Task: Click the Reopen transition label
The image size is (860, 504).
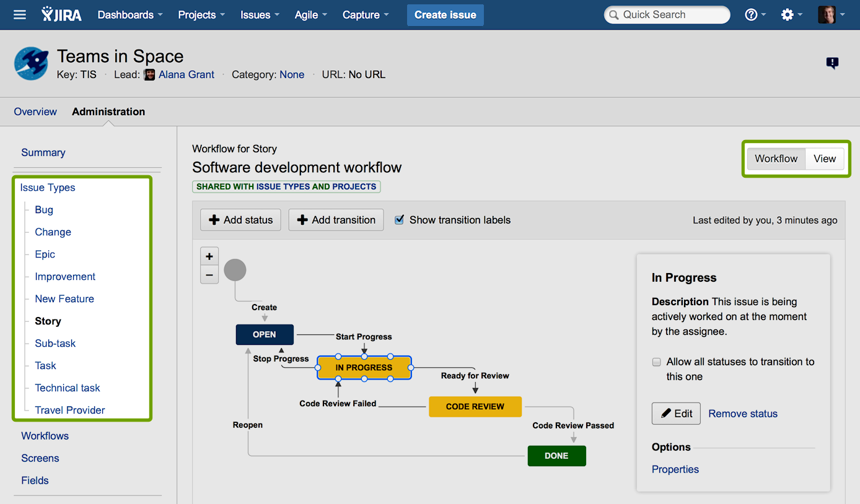Action: click(x=248, y=425)
